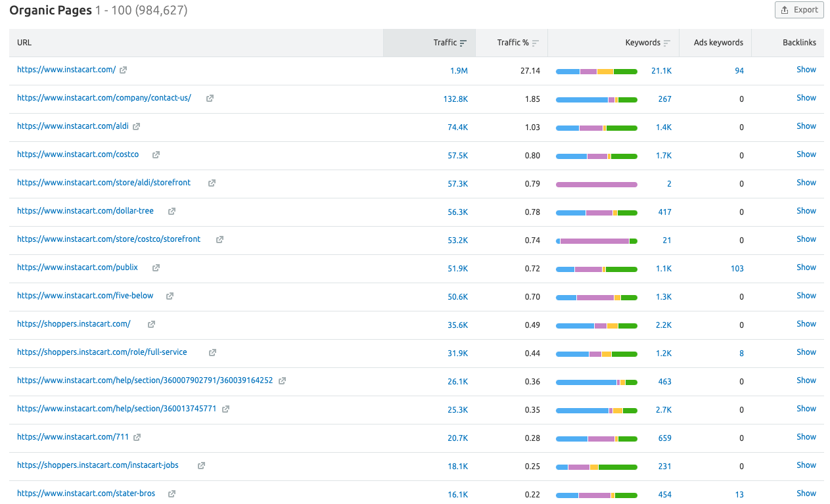Viewport: 830px width, 504px height.
Task: Open external link icon for store/aldi/storefront
Action: (212, 183)
